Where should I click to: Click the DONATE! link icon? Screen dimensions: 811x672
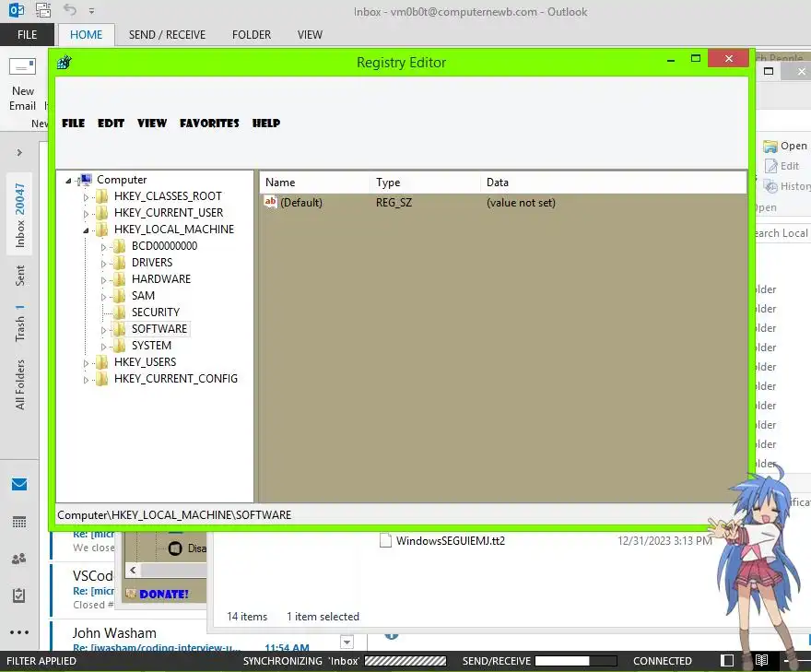pyautogui.click(x=131, y=594)
